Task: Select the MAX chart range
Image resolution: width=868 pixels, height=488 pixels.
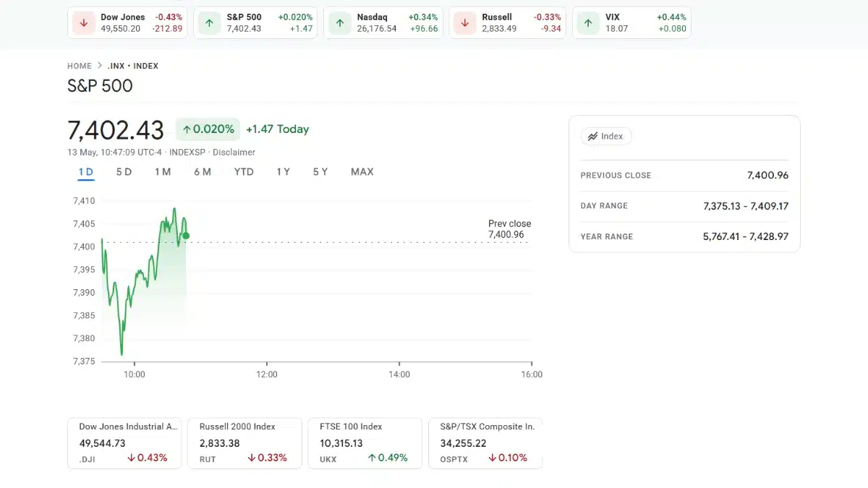Action: click(362, 172)
